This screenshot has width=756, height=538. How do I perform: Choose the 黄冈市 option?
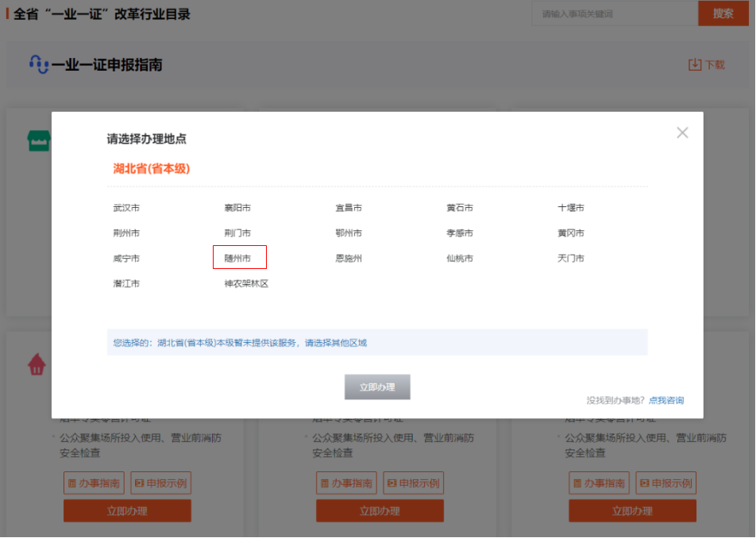pos(571,233)
